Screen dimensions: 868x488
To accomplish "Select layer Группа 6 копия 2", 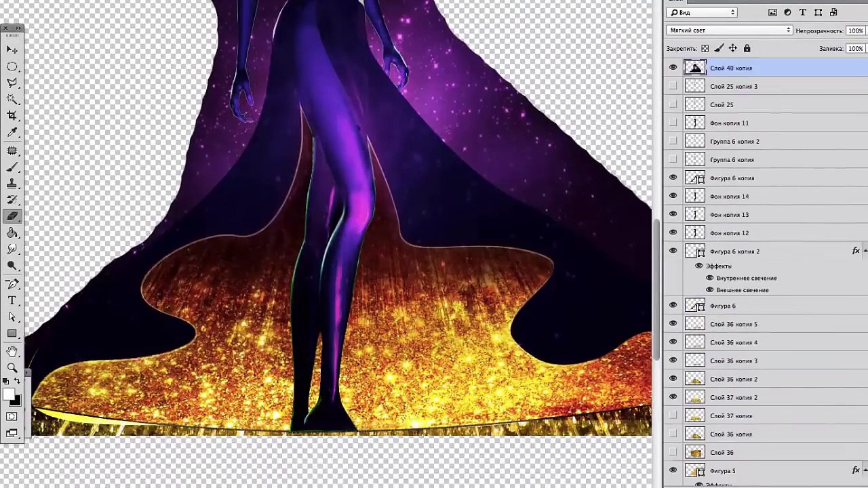I will 766,141.
